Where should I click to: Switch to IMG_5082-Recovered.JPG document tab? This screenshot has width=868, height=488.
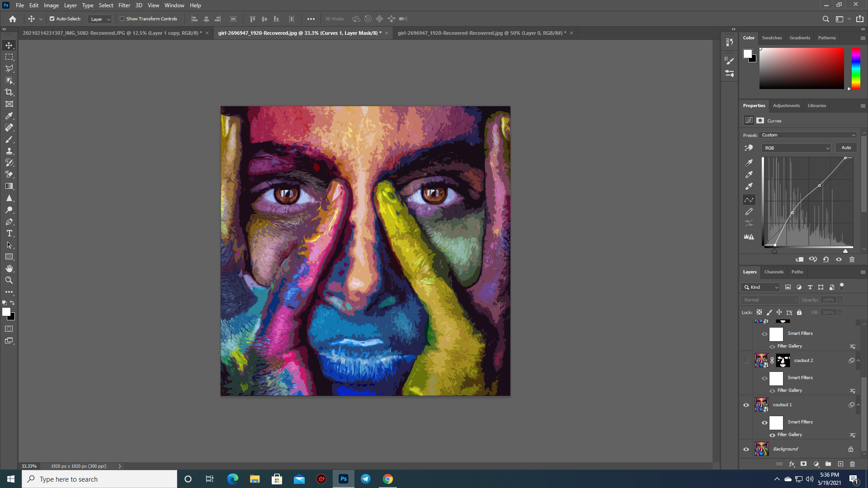tap(112, 33)
